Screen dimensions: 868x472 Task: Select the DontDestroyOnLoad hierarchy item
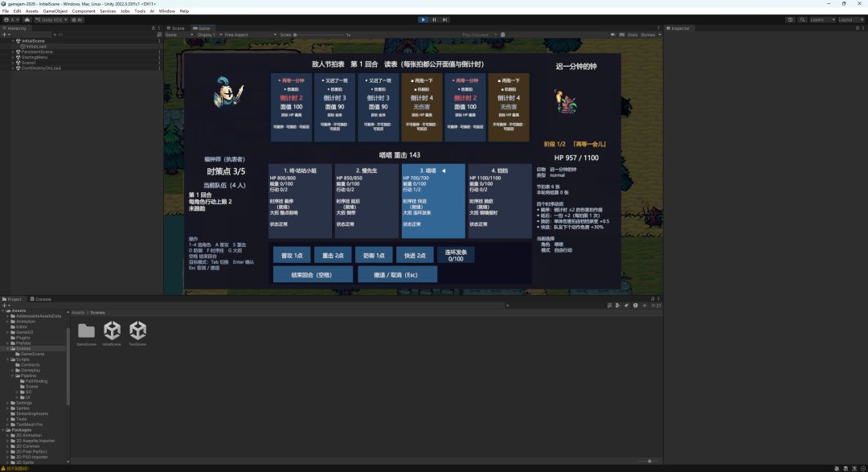tap(41, 68)
